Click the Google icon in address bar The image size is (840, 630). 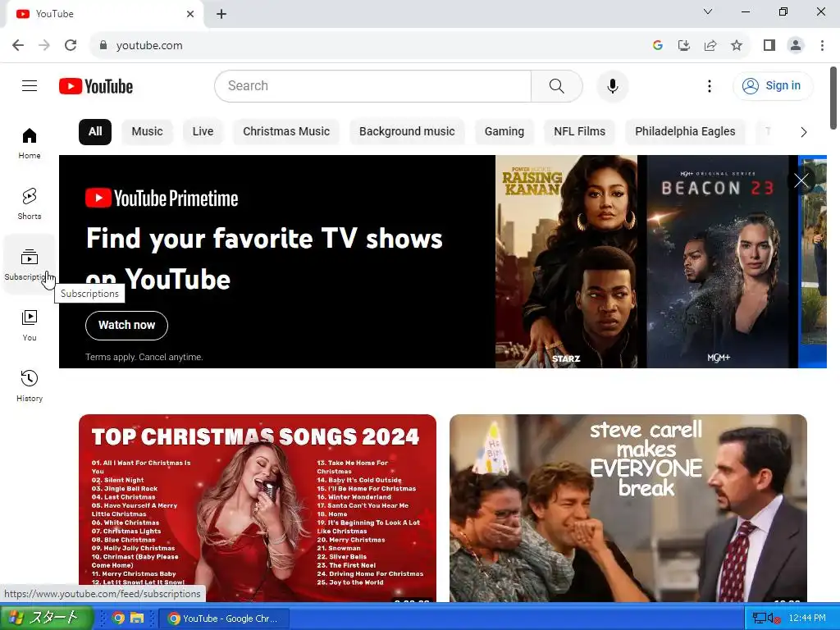658,46
